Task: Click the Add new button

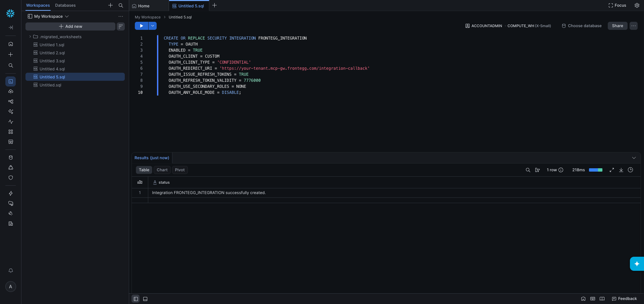Action: point(70,26)
